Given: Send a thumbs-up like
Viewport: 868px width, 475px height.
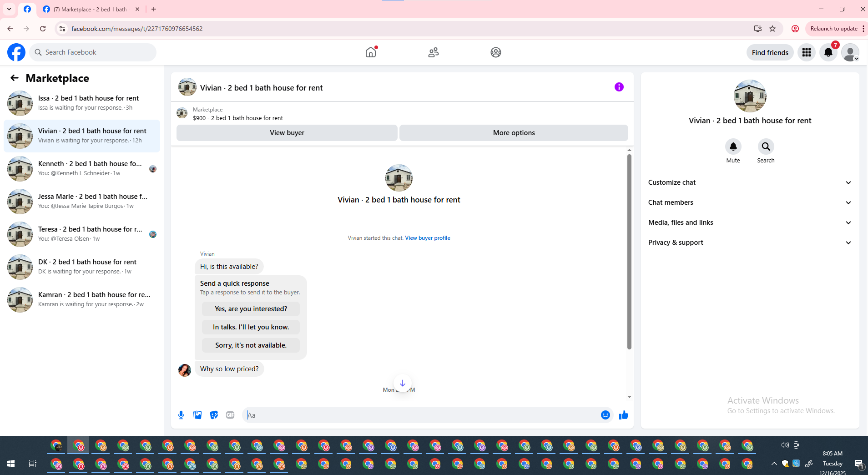Looking at the screenshot, I should pyautogui.click(x=624, y=415).
